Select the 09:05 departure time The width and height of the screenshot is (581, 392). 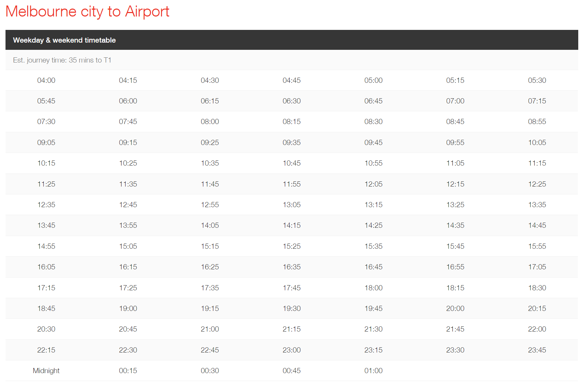46,143
